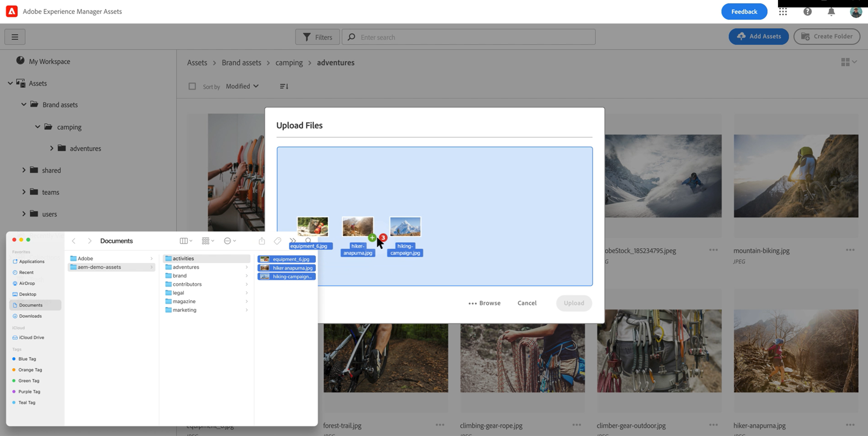Click Browse in Upload Files dialog
Image resolution: width=868 pixels, height=436 pixels.
pos(484,303)
